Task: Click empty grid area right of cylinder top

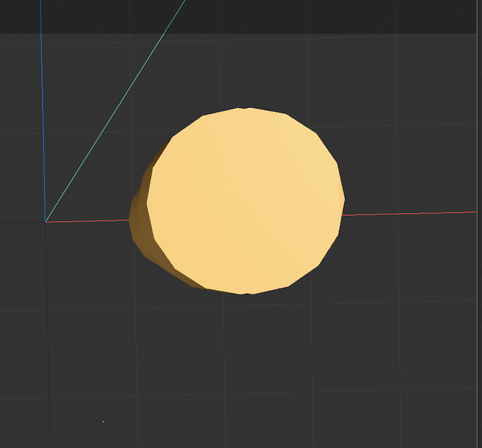Action: [404, 110]
